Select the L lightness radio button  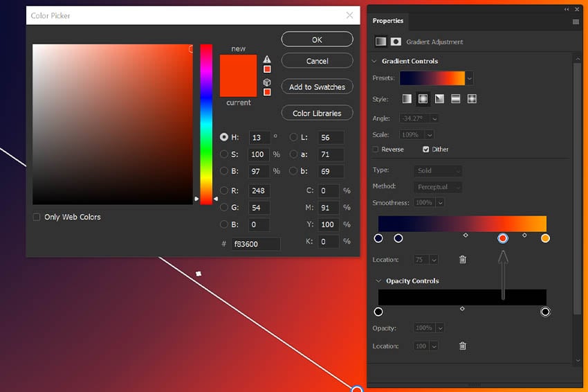coord(293,137)
